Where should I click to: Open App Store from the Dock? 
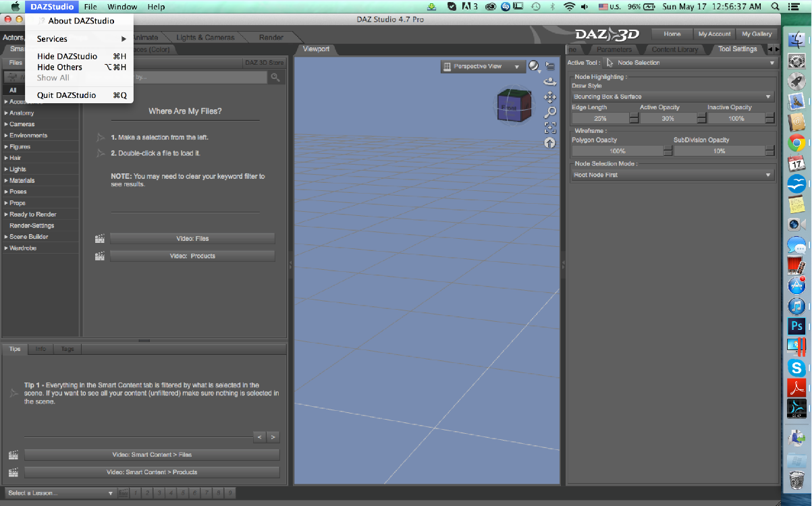coord(796,285)
